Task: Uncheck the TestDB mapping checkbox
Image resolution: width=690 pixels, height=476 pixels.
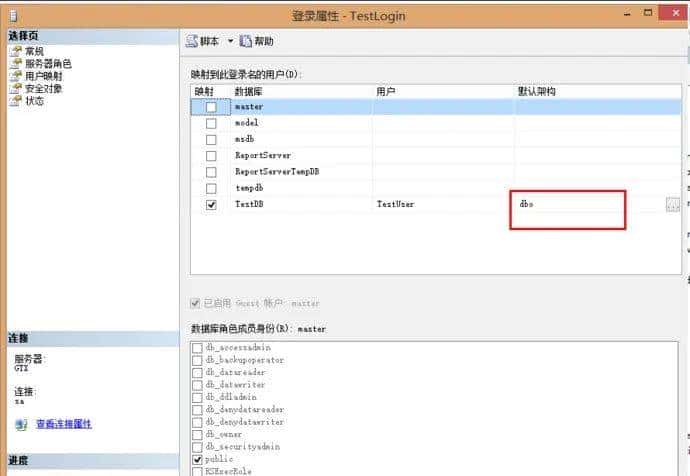Action: (211, 205)
